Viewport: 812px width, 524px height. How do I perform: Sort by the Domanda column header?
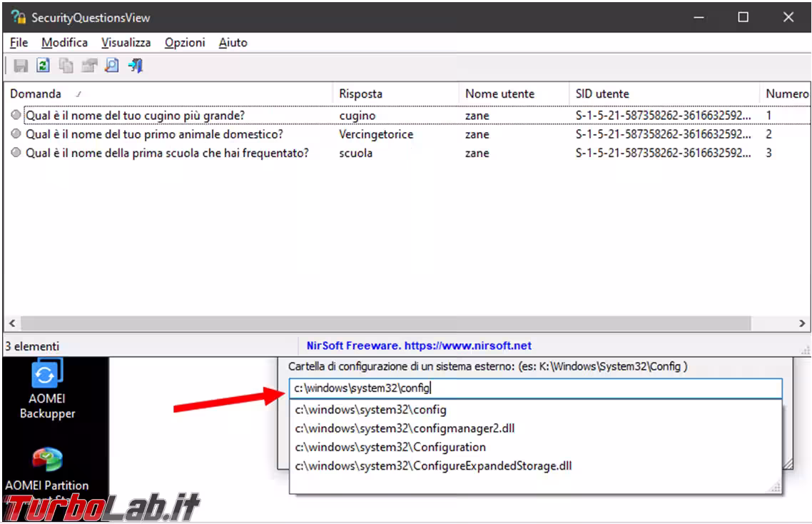click(36, 94)
